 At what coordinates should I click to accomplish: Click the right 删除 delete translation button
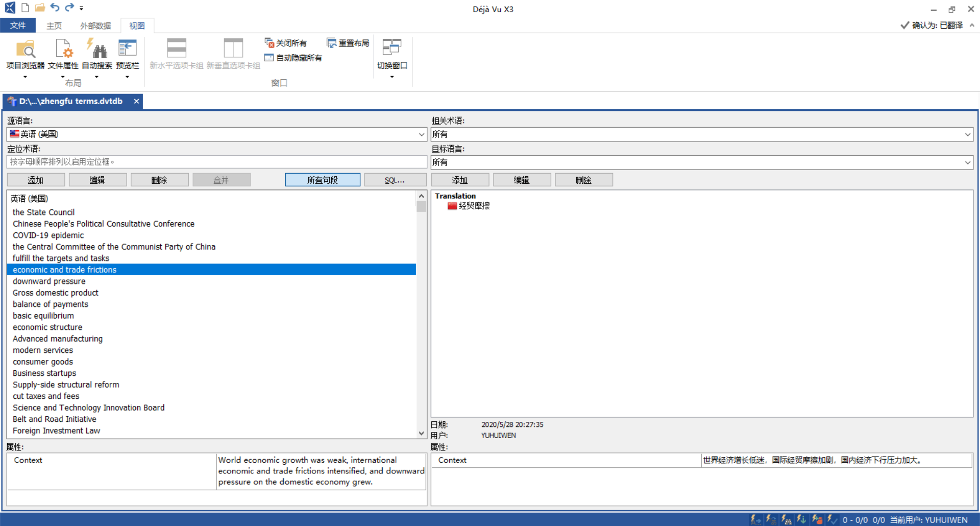tap(583, 180)
